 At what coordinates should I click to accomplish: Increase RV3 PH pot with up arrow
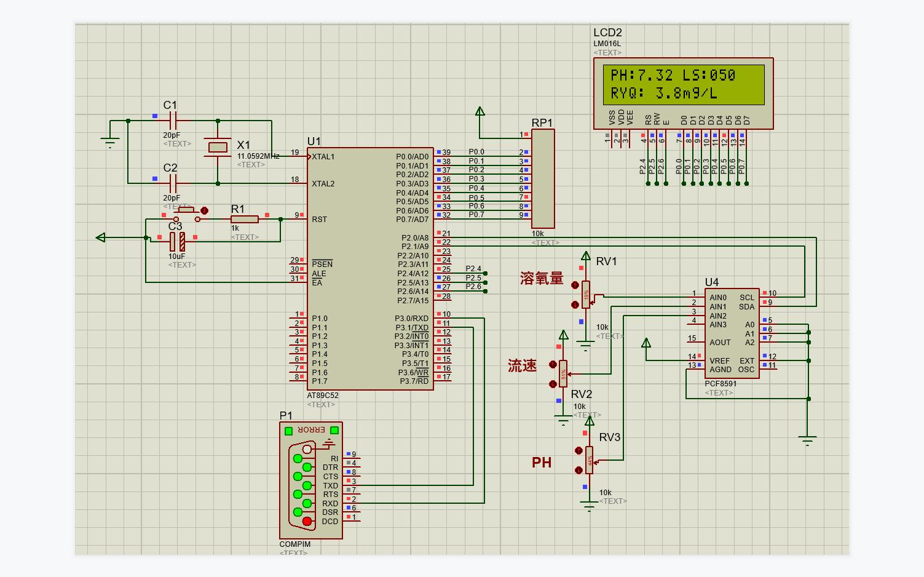point(578,451)
